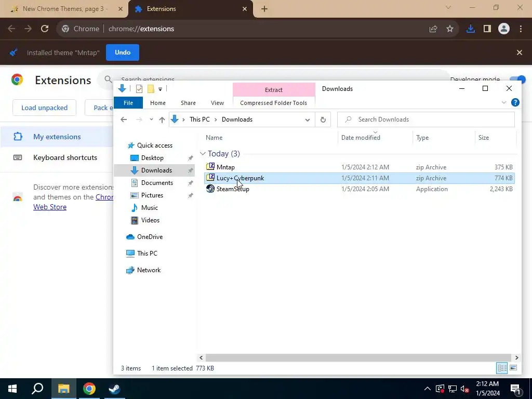The image size is (532, 399).
Task: Follow the Web Store link
Action: click(50, 207)
